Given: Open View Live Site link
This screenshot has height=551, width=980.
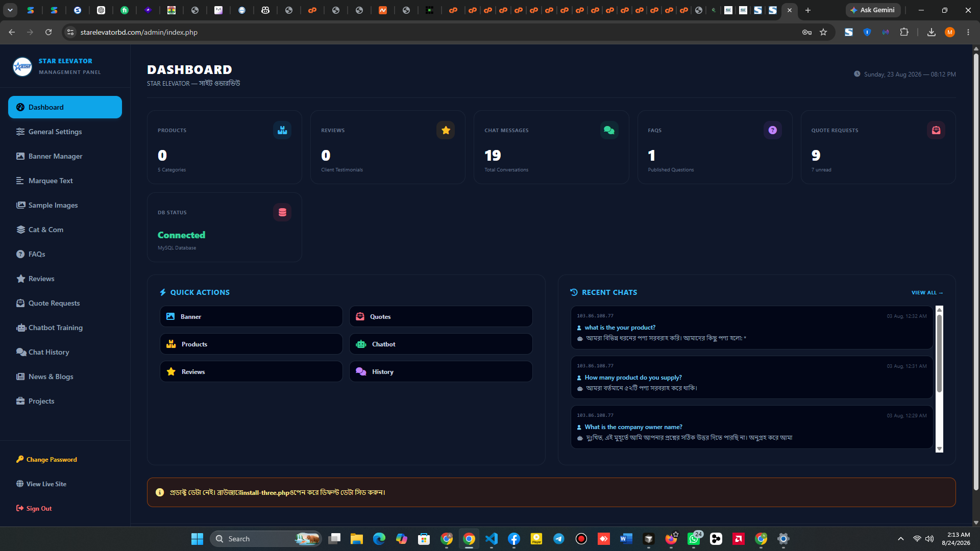Looking at the screenshot, I should click(41, 484).
